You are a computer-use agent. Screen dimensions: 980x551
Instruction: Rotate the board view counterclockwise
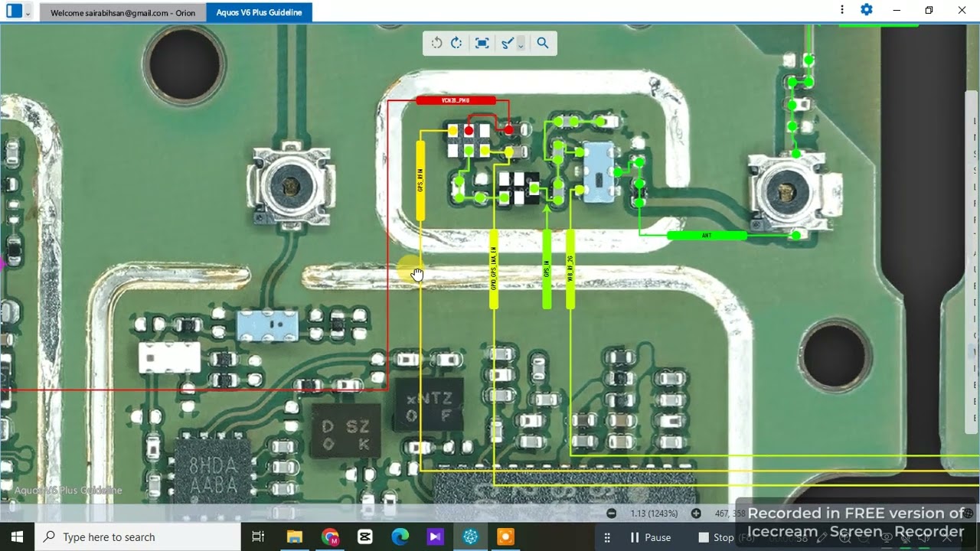[436, 43]
